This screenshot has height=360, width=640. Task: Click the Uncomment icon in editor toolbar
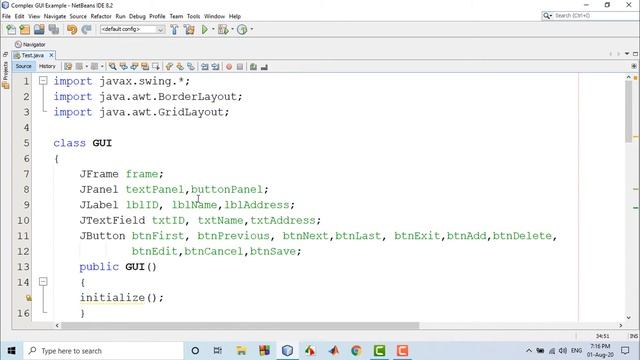pos(264,67)
